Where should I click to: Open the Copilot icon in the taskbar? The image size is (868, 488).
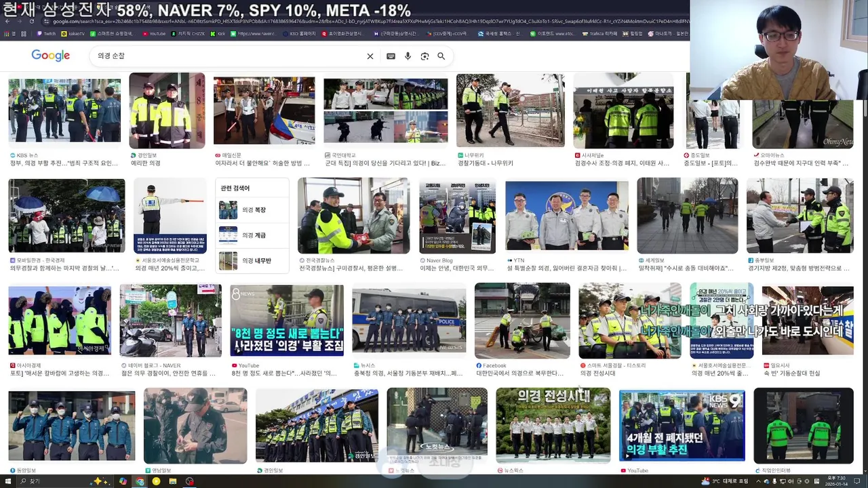[123, 481]
